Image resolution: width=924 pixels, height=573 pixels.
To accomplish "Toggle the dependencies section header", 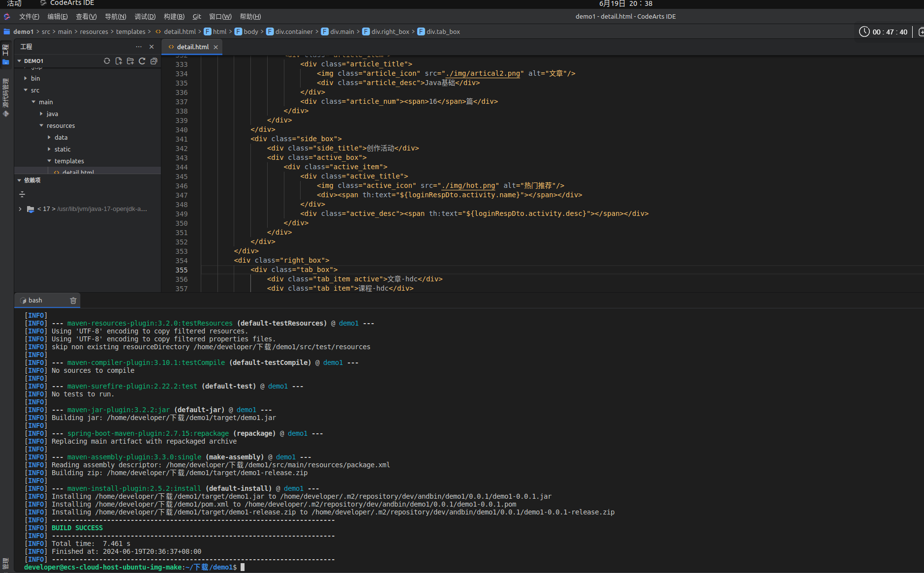I will [x=32, y=181].
